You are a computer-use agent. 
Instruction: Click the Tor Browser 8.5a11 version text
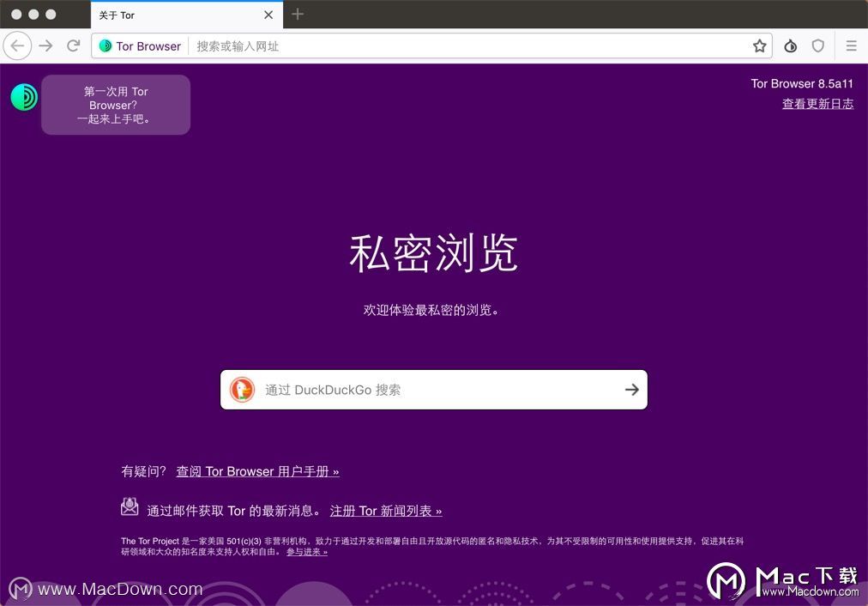coord(802,83)
